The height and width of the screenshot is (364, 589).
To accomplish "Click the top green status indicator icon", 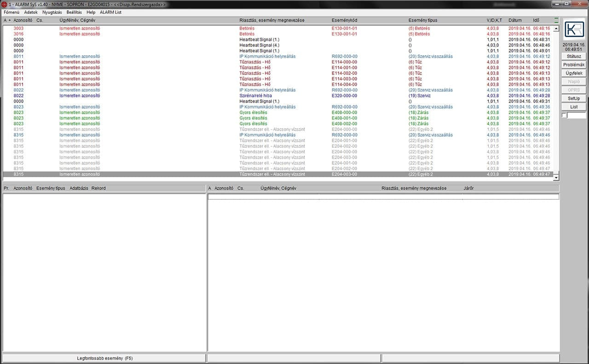I will pyautogui.click(x=557, y=18).
